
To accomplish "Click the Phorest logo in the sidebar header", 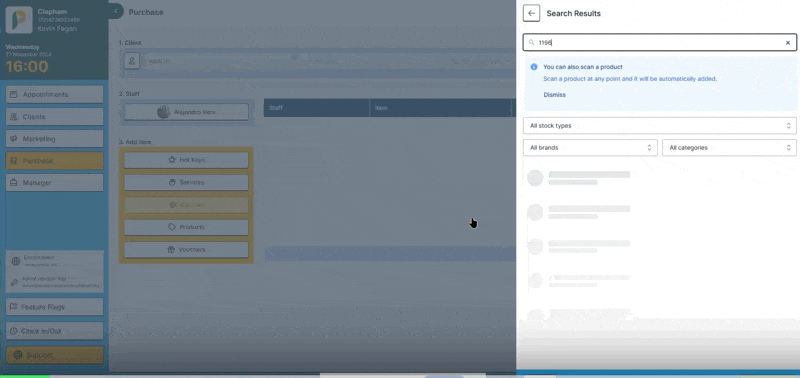I will pyautogui.click(x=19, y=20).
